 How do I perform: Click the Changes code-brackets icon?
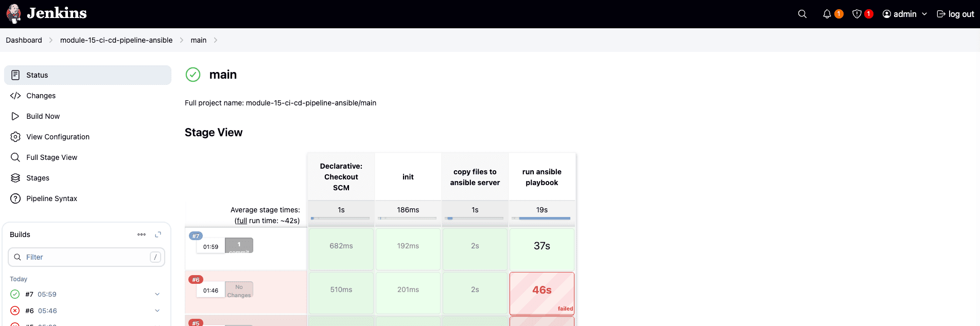pyautogui.click(x=15, y=96)
